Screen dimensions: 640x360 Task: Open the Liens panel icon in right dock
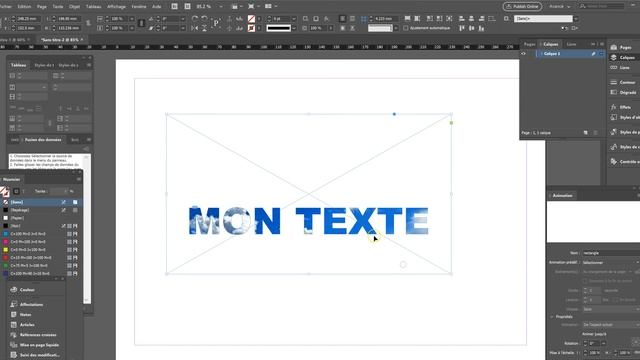[x=613, y=68]
